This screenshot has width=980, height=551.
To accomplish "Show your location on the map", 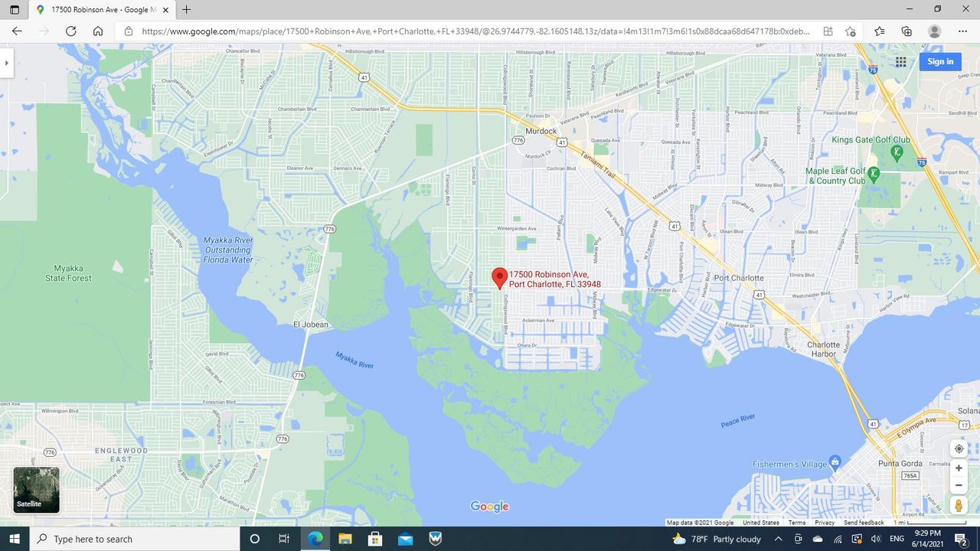I will [959, 449].
